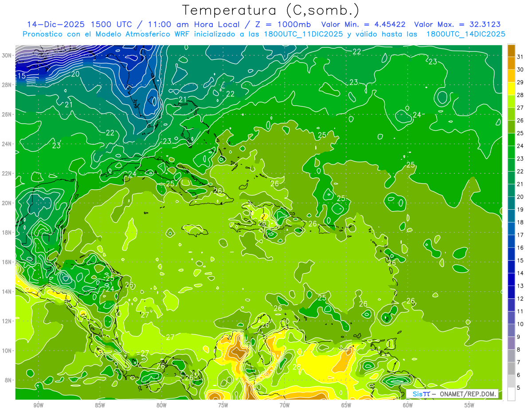
Task: Click the "90W" longitude axis label
Action: pyautogui.click(x=38, y=405)
